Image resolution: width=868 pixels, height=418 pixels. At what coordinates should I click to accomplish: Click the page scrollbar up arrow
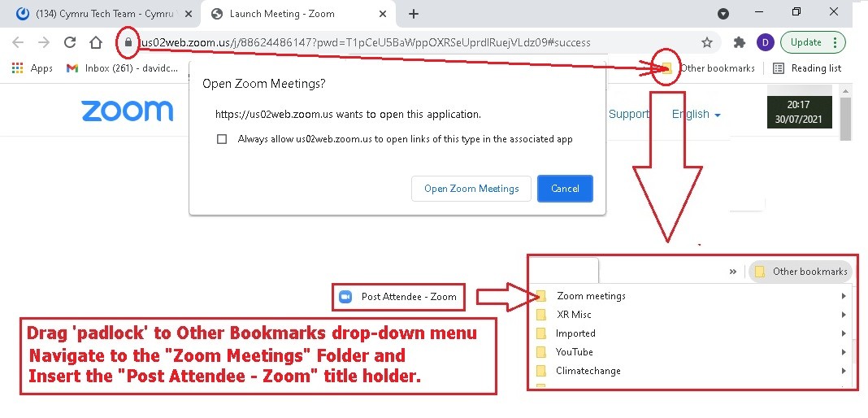point(844,91)
